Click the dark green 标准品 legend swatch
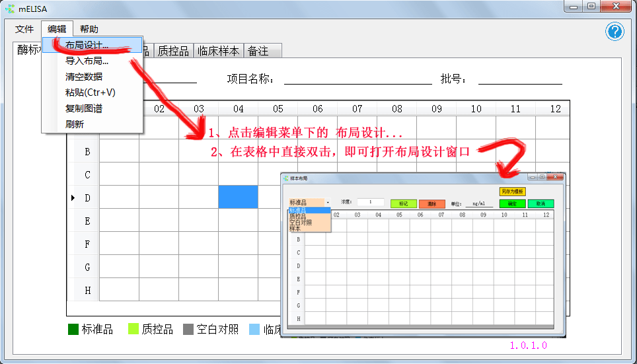The width and height of the screenshot is (637, 364). 73,329
